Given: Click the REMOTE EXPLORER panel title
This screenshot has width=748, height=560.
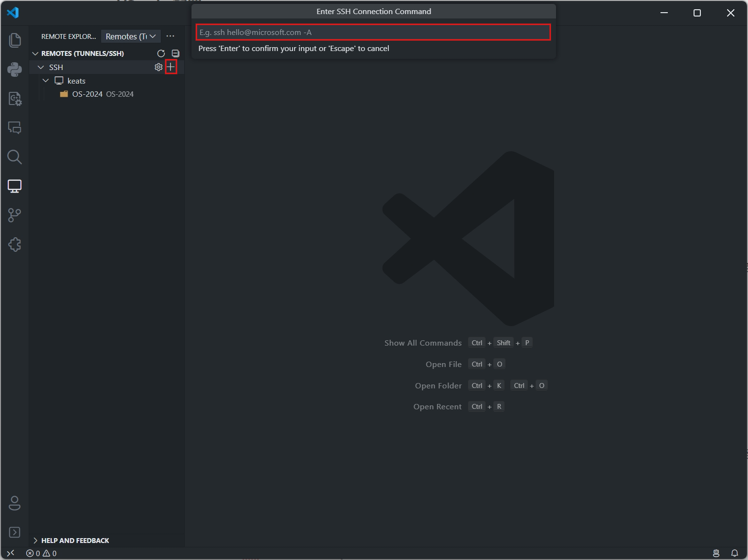Looking at the screenshot, I should pos(69,36).
